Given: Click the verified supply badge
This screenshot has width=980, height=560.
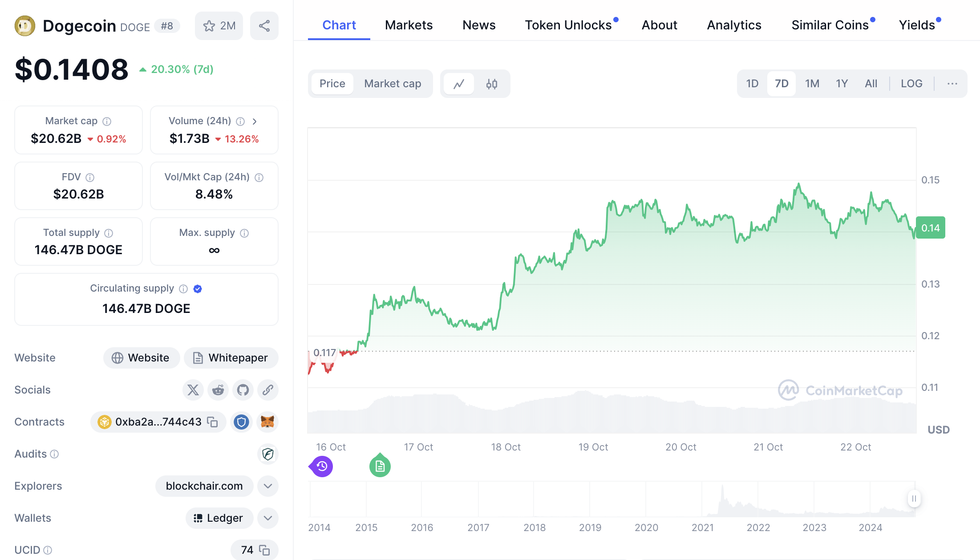Looking at the screenshot, I should point(198,288).
